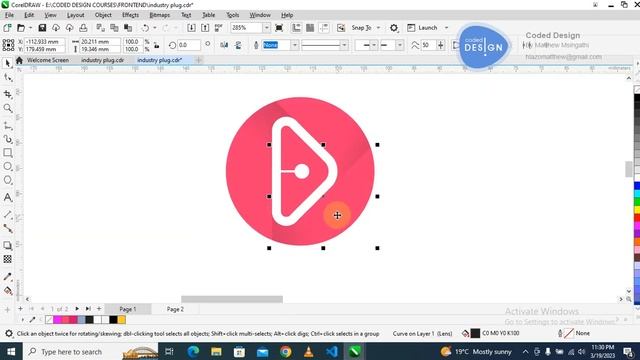Select the Parallel Dimension tool
The image size is (640, 360).
[8, 214]
